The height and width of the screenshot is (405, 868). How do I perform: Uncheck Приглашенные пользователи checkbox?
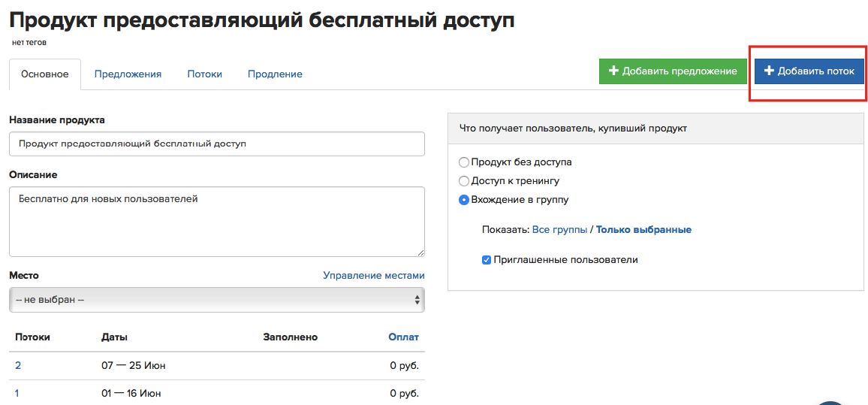pyautogui.click(x=487, y=260)
